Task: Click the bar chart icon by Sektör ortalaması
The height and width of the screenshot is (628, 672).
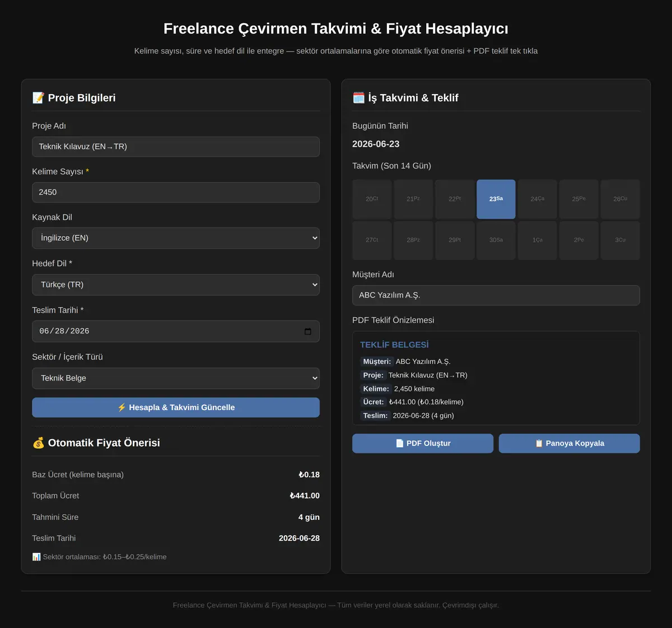Action: click(x=36, y=557)
